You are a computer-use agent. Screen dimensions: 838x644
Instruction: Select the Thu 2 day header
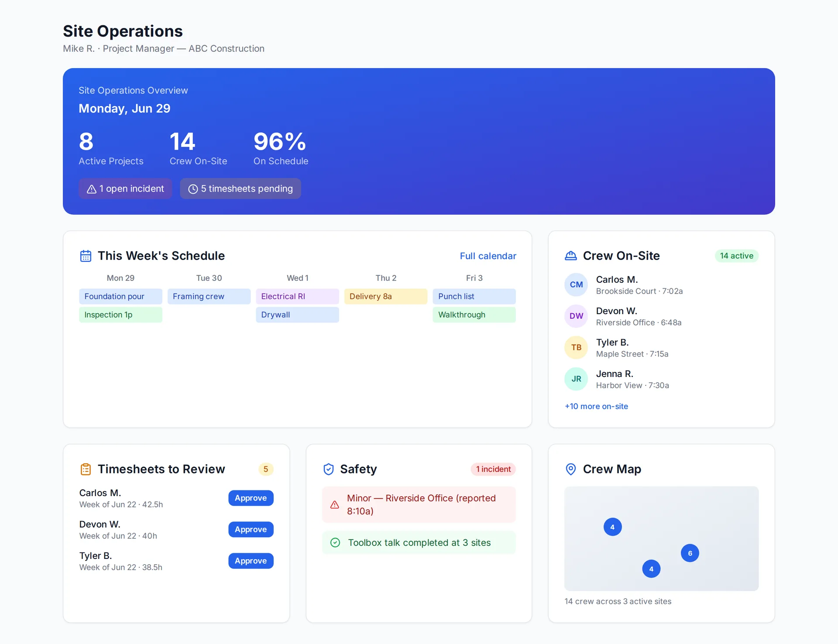pos(386,278)
